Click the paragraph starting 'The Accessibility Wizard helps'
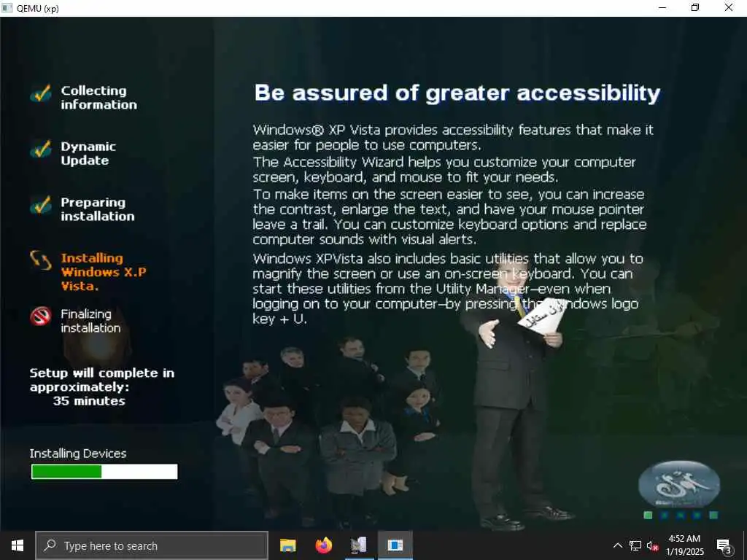The height and width of the screenshot is (560, 747). 444,169
